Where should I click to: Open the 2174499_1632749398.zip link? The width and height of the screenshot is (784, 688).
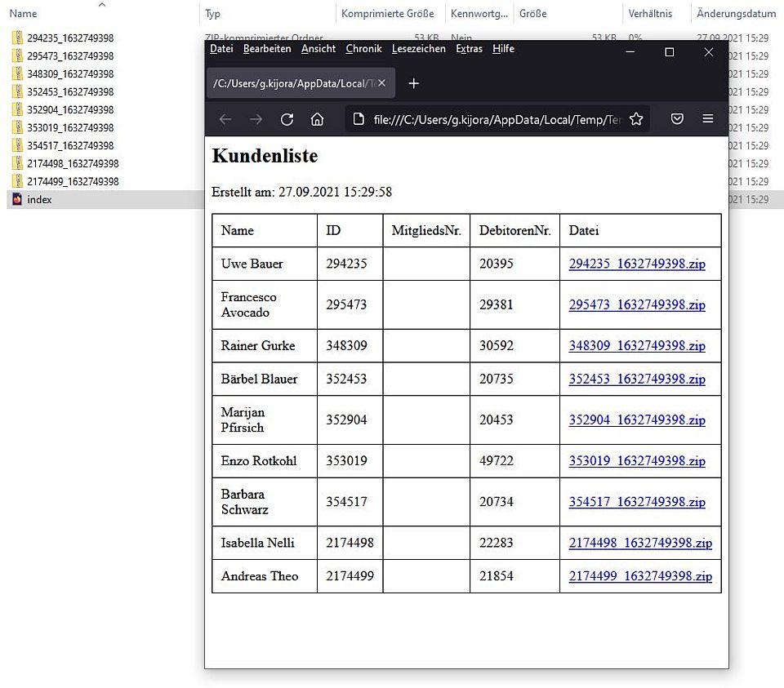coord(640,576)
